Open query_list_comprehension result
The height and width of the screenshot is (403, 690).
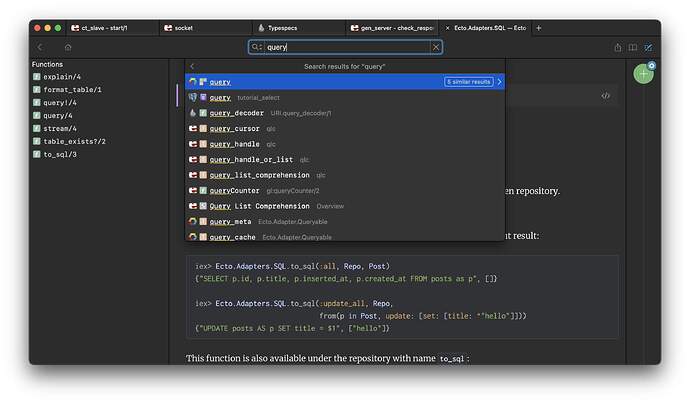coord(345,175)
